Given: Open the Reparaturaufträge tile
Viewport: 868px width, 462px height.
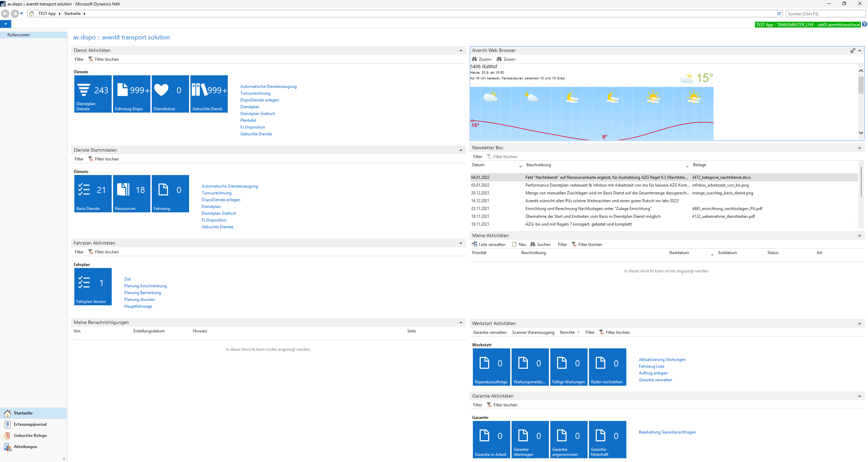Looking at the screenshot, I should point(491,367).
